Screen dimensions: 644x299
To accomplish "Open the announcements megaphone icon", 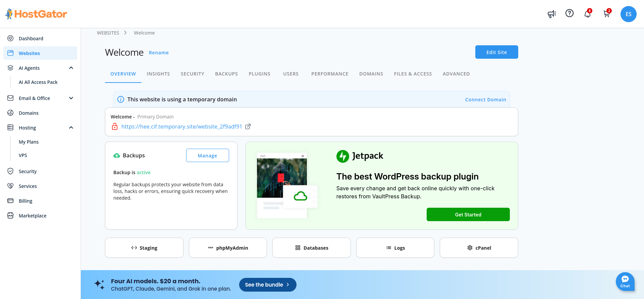I will pyautogui.click(x=552, y=14).
